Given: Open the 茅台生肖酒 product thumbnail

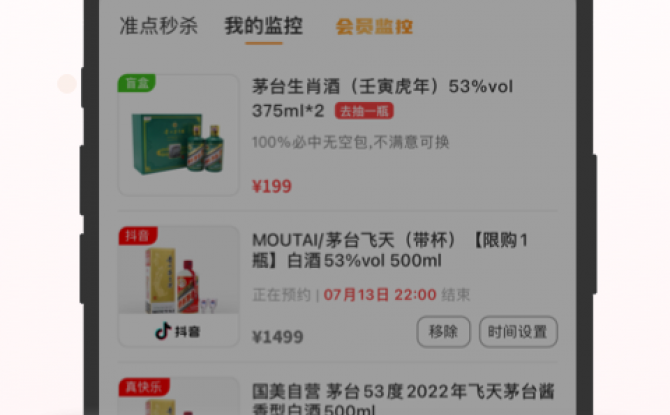Looking at the screenshot, I should click(178, 135).
